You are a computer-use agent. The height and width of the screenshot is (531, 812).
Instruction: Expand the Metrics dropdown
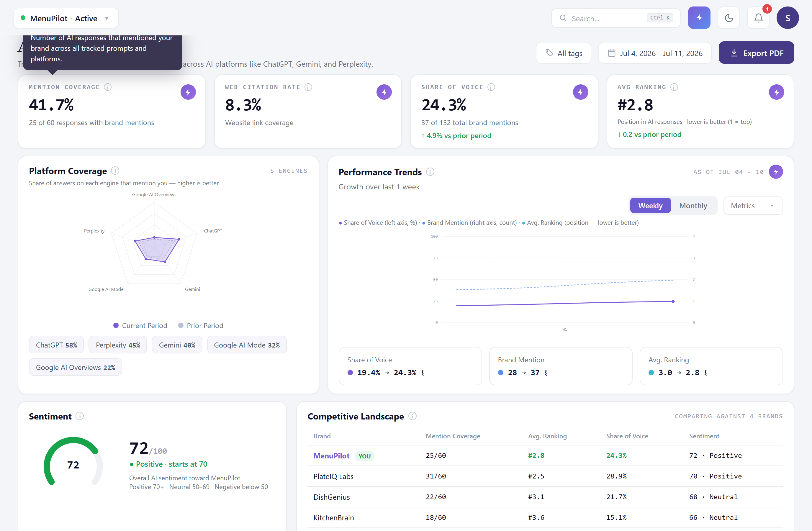point(753,205)
